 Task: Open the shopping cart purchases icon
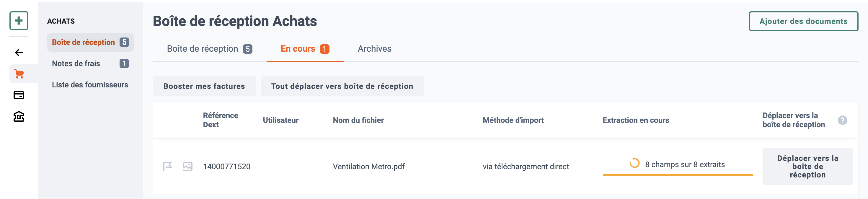(19, 74)
